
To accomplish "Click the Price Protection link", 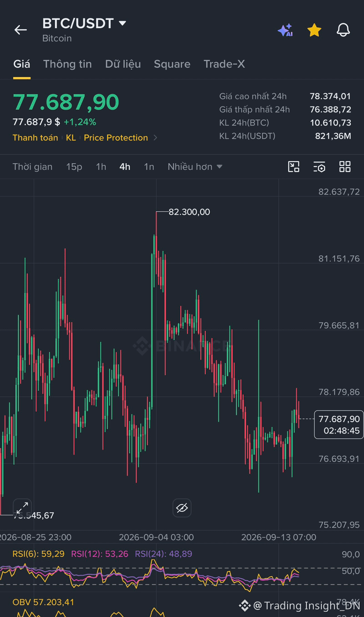I will [x=116, y=138].
